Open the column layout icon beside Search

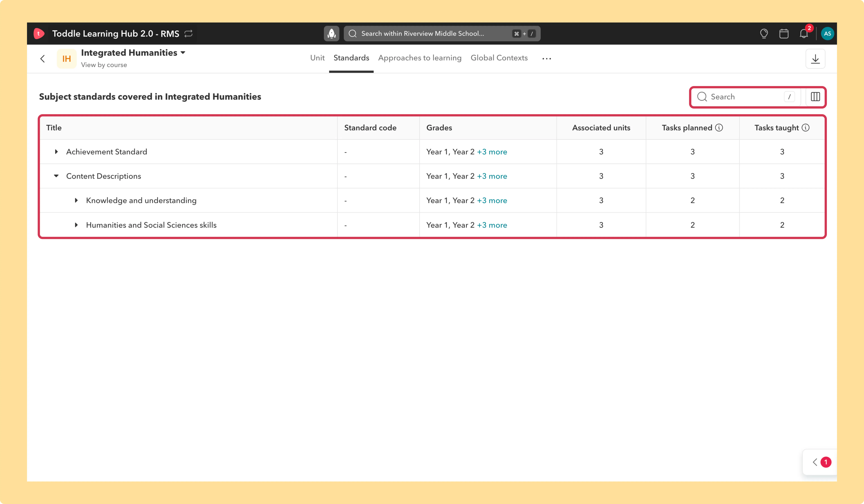[815, 97]
